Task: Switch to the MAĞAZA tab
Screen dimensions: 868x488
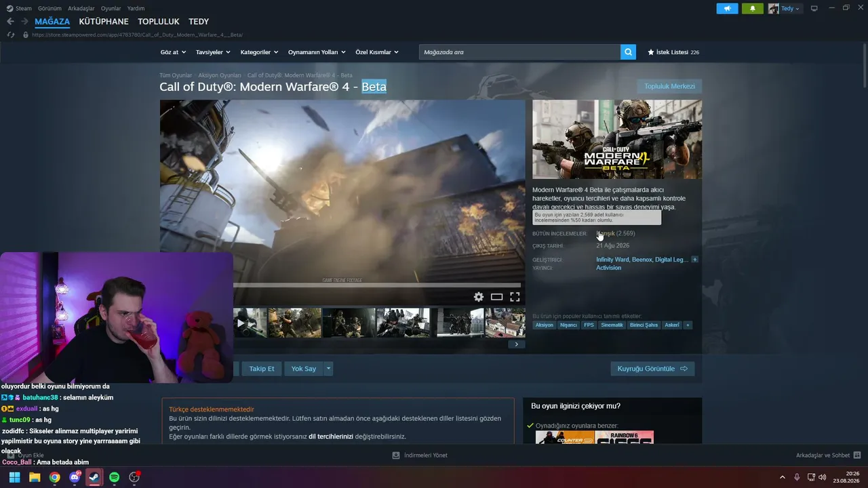Action: [x=52, y=22]
